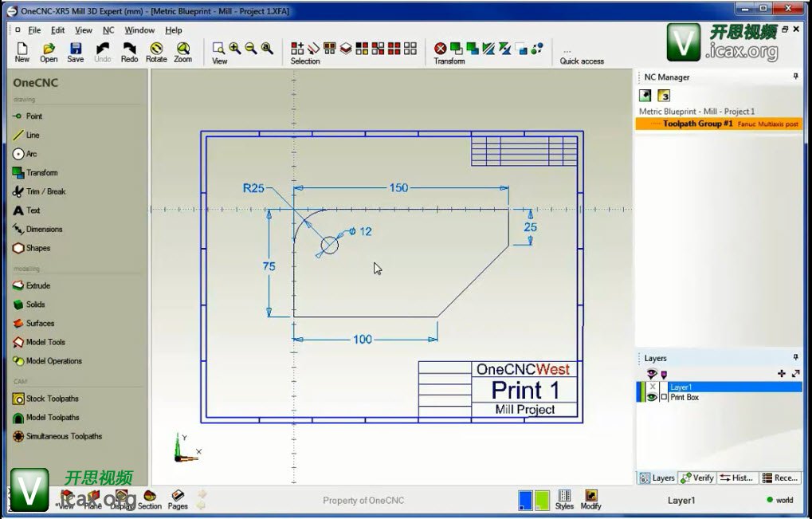Viewport: 812px width, 519px height.
Task: Zoom out with the minus magnifier
Action: [251, 48]
